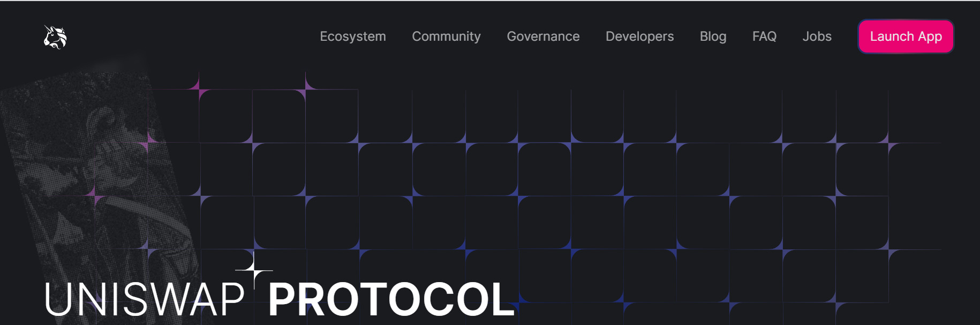Open the Developers navigation link
This screenshot has height=325, width=980.
pos(639,36)
